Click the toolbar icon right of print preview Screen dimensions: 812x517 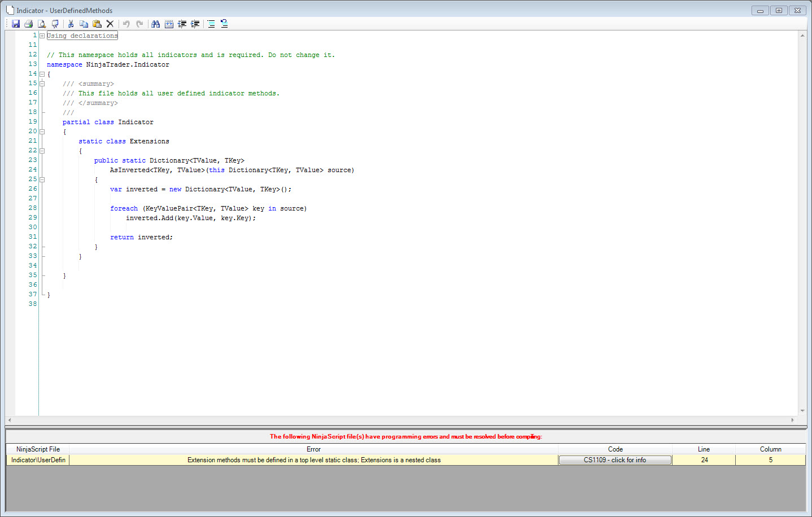[55, 24]
